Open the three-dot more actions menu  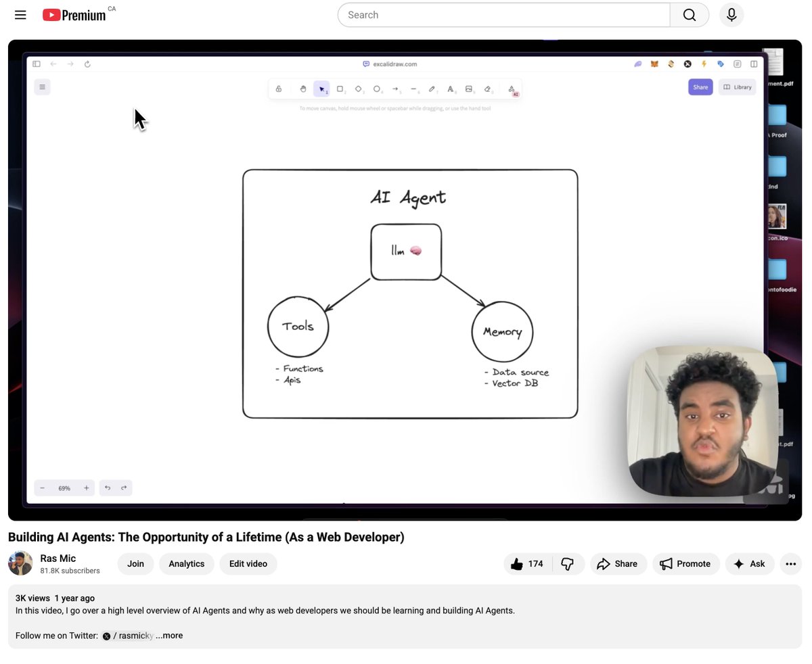click(x=790, y=564)
